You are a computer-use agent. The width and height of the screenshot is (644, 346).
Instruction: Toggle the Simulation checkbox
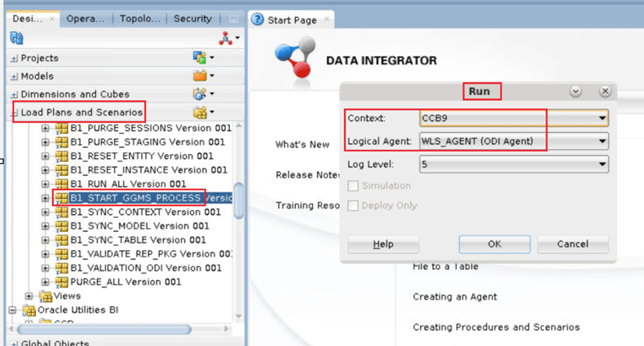[x=353, y=186]
